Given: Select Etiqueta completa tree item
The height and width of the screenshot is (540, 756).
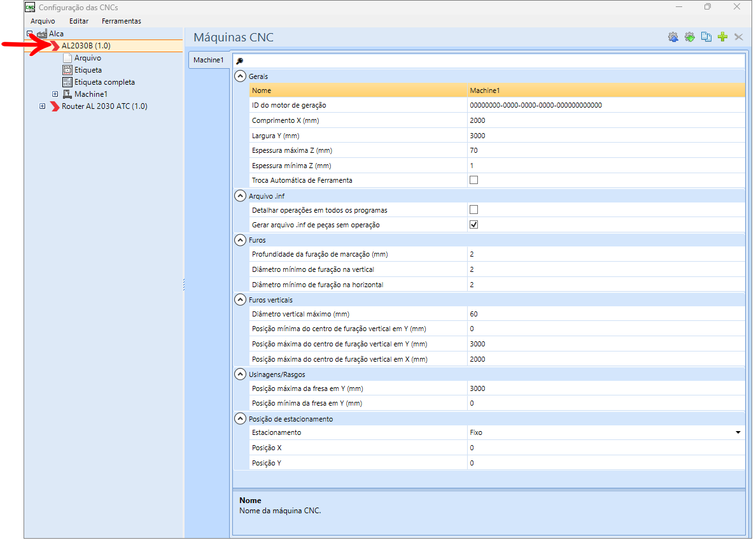Looking at the screenshot, I should pyautogui.click(x=104, y=82).
